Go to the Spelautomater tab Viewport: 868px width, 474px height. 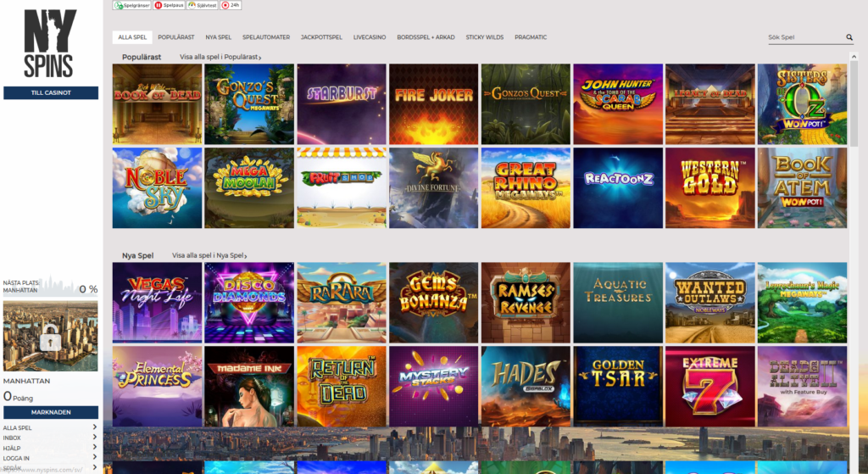(x=265, y=37)
